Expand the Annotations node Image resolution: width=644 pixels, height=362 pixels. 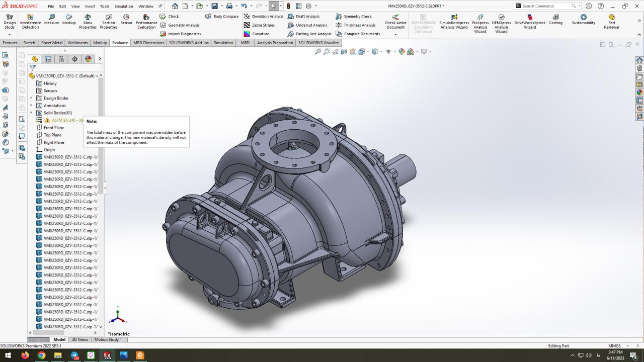click(x=31, y=106)
